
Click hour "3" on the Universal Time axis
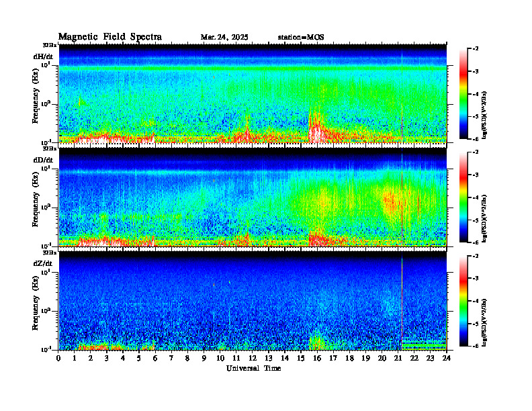point(107,359)
